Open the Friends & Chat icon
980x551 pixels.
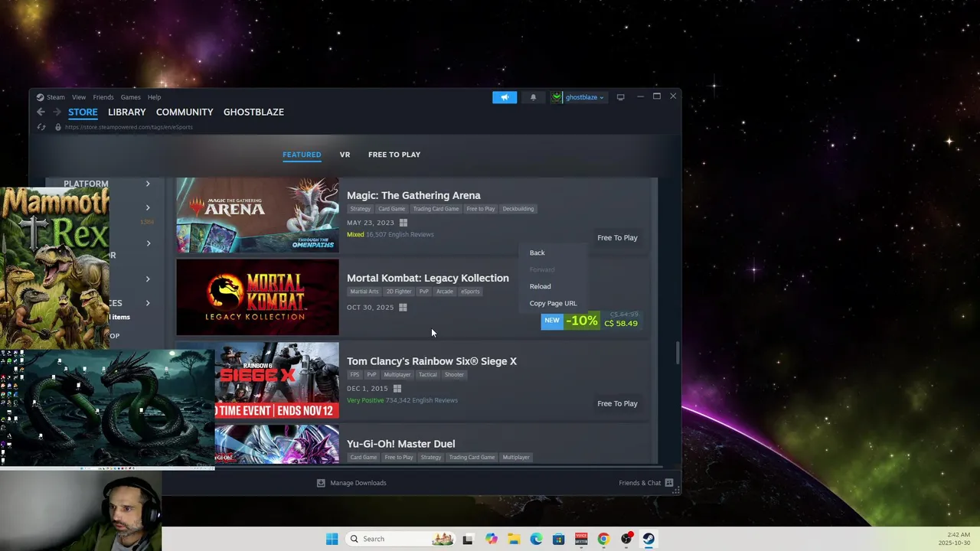669,483
